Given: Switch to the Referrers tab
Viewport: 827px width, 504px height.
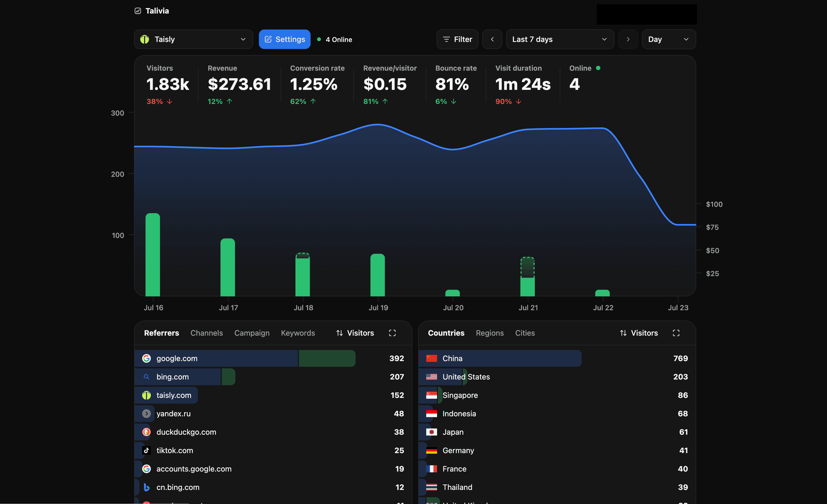Looking at the screenshot, I should click(161, 333).
